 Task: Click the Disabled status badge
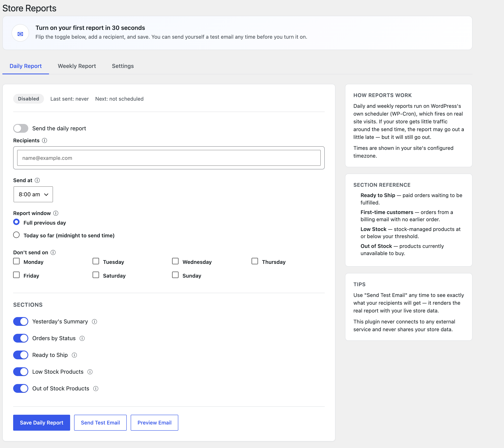(x=28, y=99)
